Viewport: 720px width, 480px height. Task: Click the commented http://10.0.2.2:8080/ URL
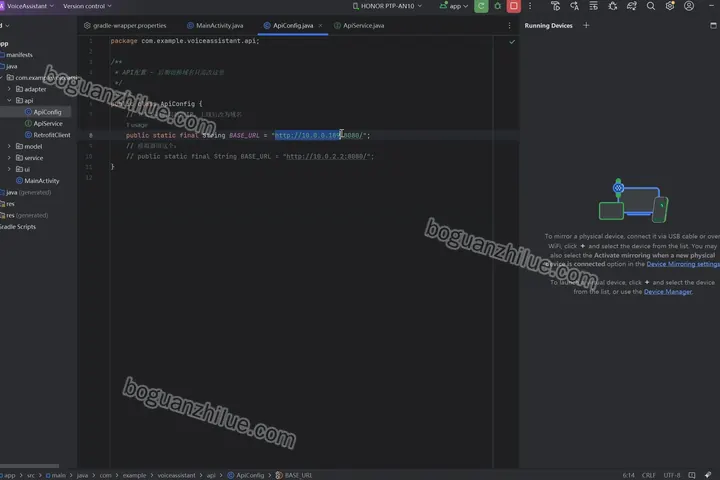(326, 157)
